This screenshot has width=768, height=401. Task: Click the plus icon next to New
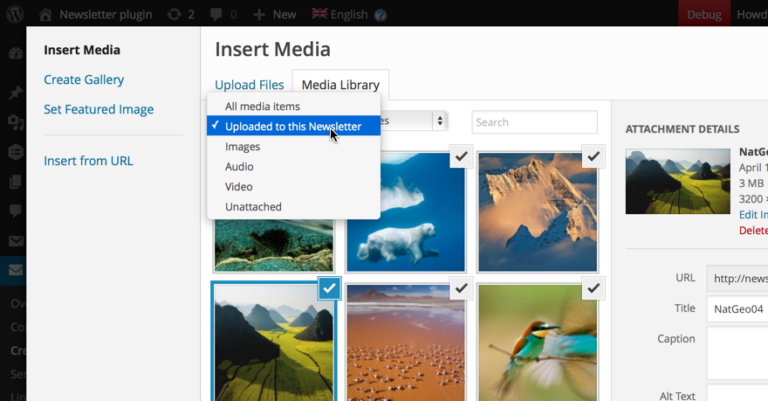[259, 15]
